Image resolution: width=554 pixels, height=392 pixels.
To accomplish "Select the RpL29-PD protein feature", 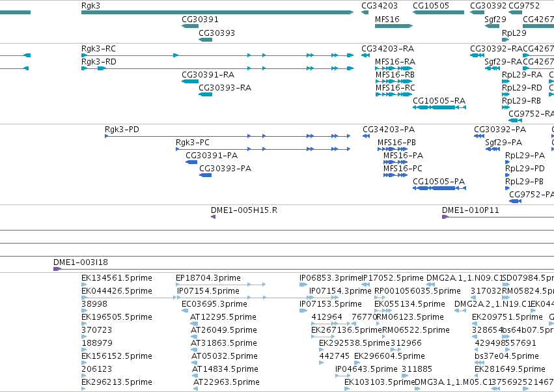I will click(507, 175).
